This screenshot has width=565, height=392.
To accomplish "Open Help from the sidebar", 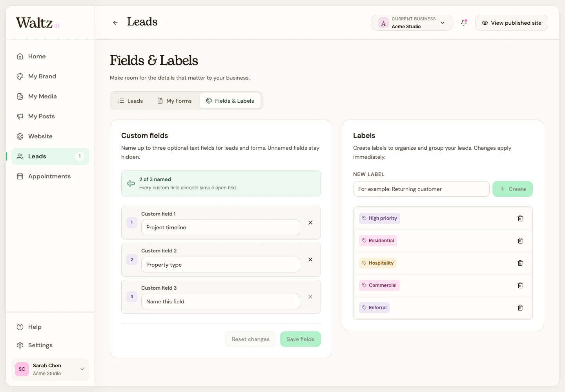I will point(50,327).
